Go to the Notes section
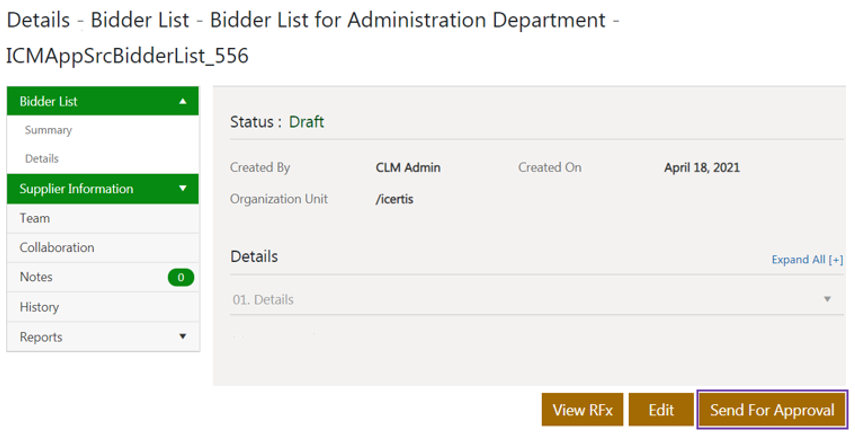Screen dimensions: 855x435 point(36,277)
